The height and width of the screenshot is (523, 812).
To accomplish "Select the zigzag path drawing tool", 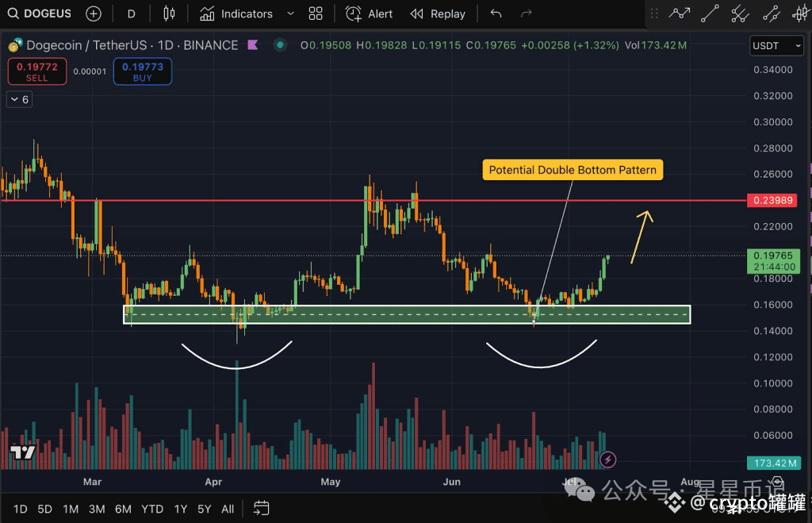I will pos(679,13).
